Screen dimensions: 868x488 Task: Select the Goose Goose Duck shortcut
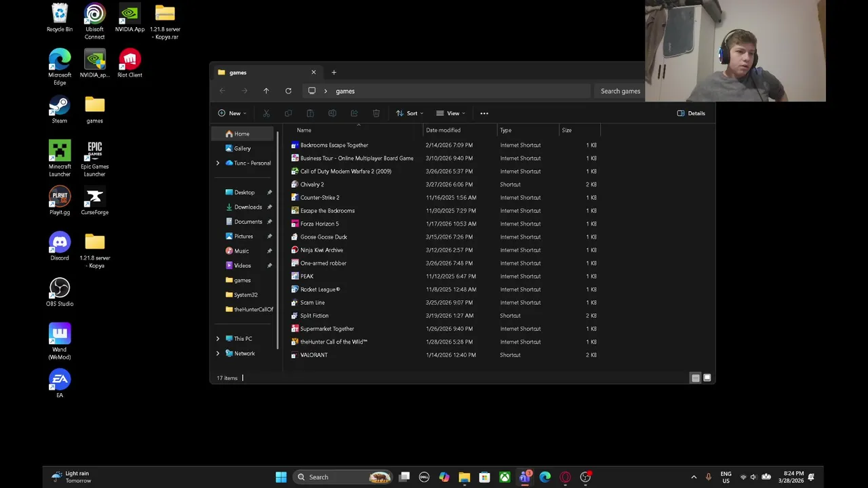(x=323, y=237)
